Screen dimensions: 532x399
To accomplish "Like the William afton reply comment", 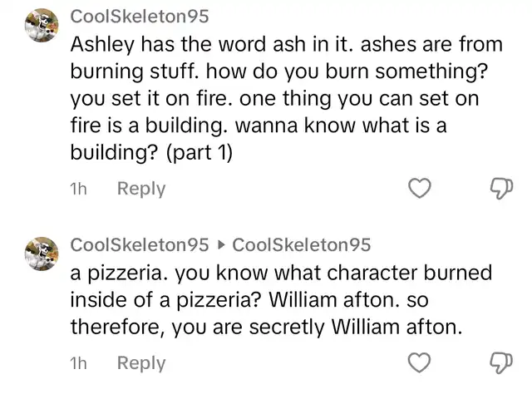I will (x=422, y=363).
